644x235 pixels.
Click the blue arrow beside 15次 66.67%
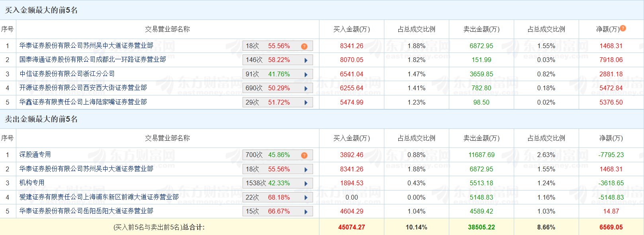click(306, 212)
